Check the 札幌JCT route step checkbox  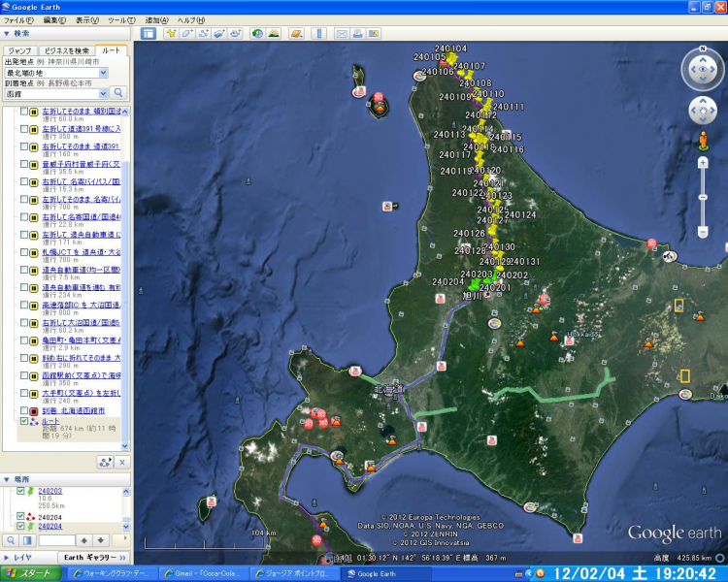pos(24,252)
